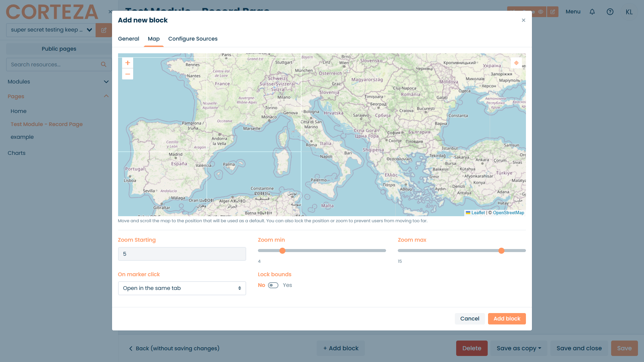The image size is (644, 362).
Task: Select the Map tab
Action: (154, 39)
